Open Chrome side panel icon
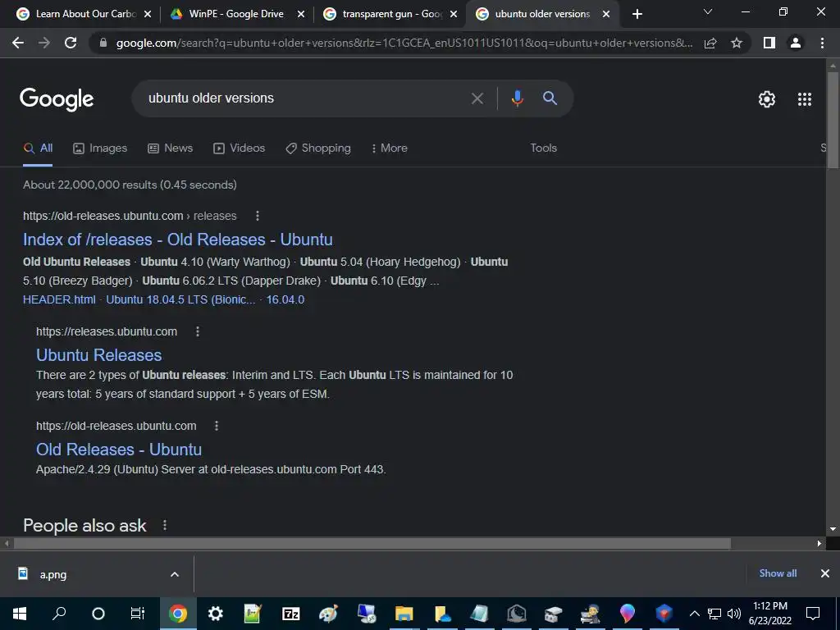Image resolution: width=840 pixels, height=630 pixels. (769, 43)
